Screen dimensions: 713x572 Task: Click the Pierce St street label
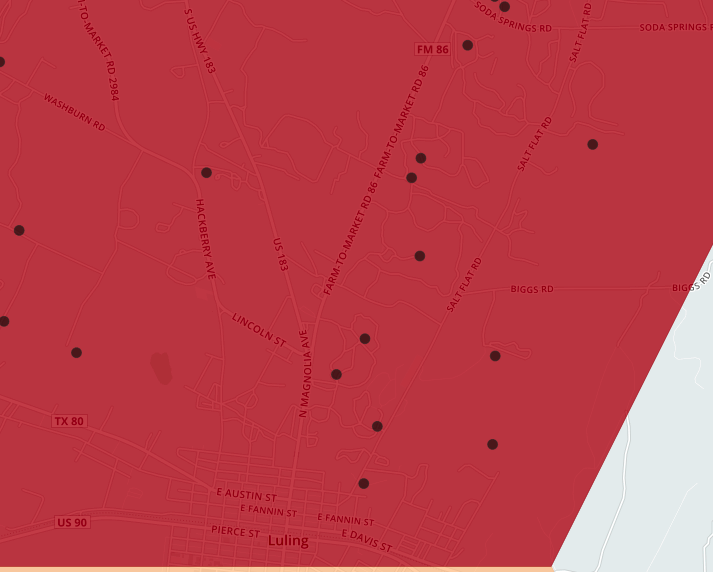[x=235, y=531]
